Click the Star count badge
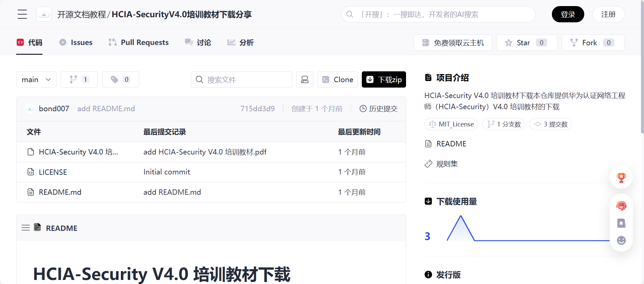 (x=541, y=43)
